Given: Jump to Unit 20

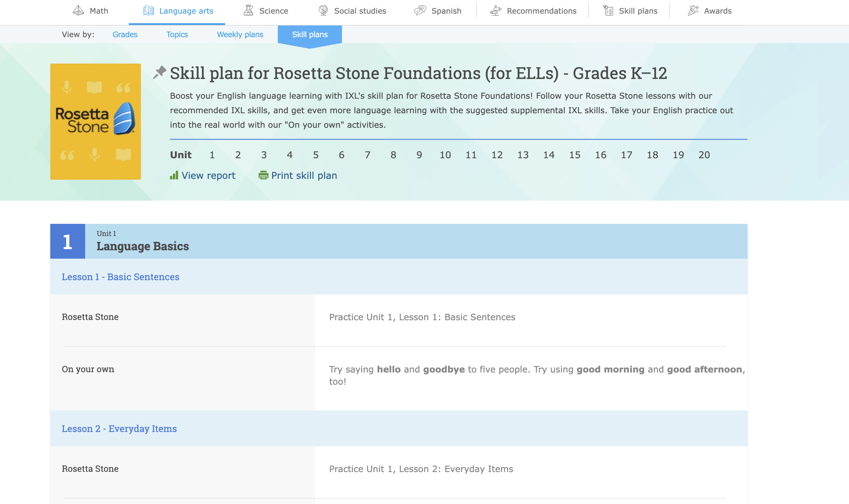Looking at the screenshot, I should 704,155.
